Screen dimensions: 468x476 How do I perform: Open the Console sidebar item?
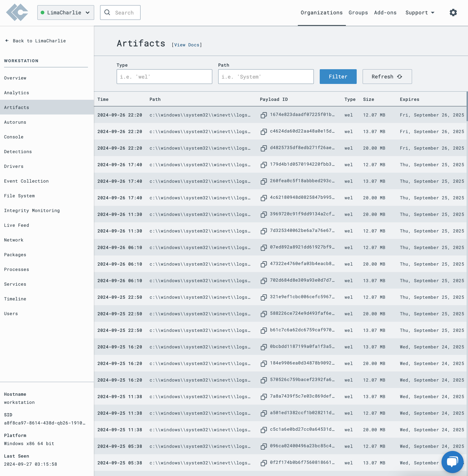[47, 137]
